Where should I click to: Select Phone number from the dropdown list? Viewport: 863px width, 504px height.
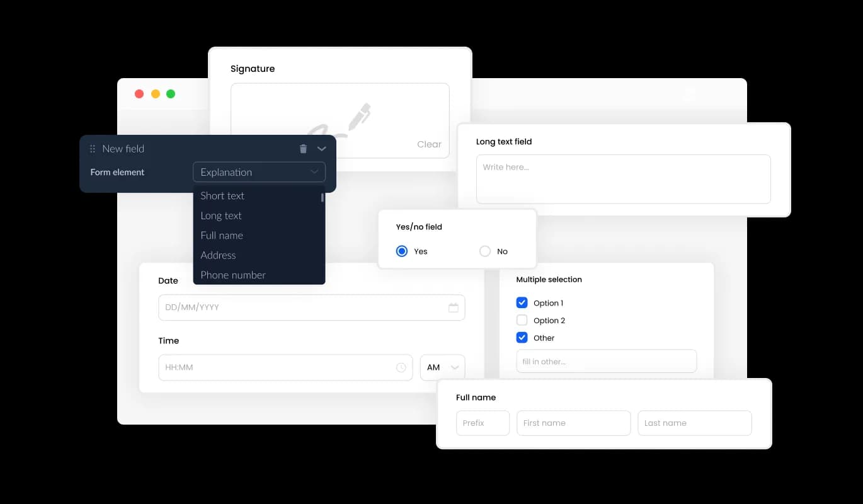pos(233,275)
